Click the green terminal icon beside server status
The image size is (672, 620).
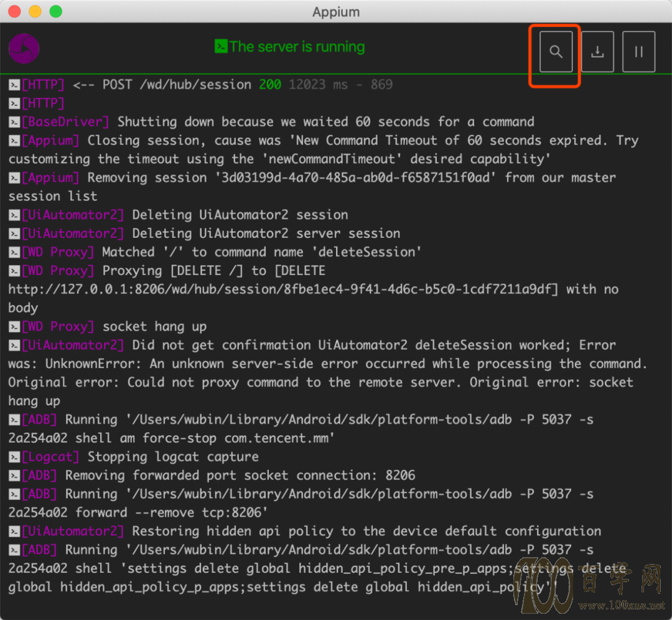221,46
